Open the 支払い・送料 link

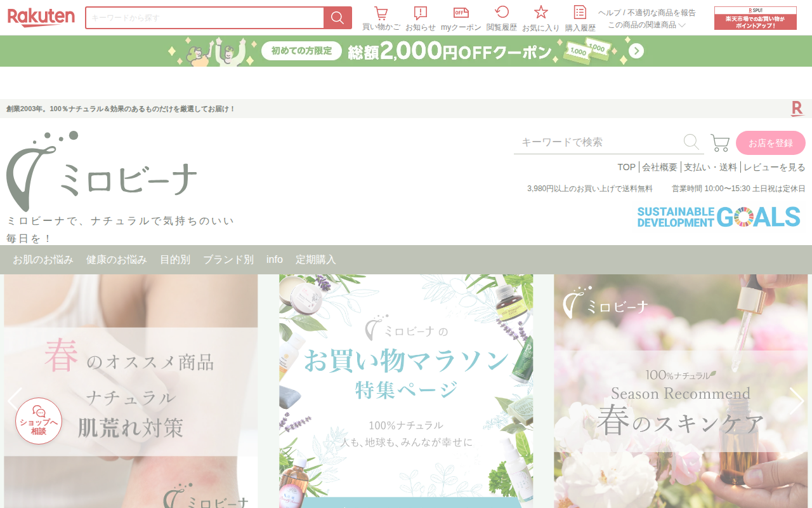[710, 167]
